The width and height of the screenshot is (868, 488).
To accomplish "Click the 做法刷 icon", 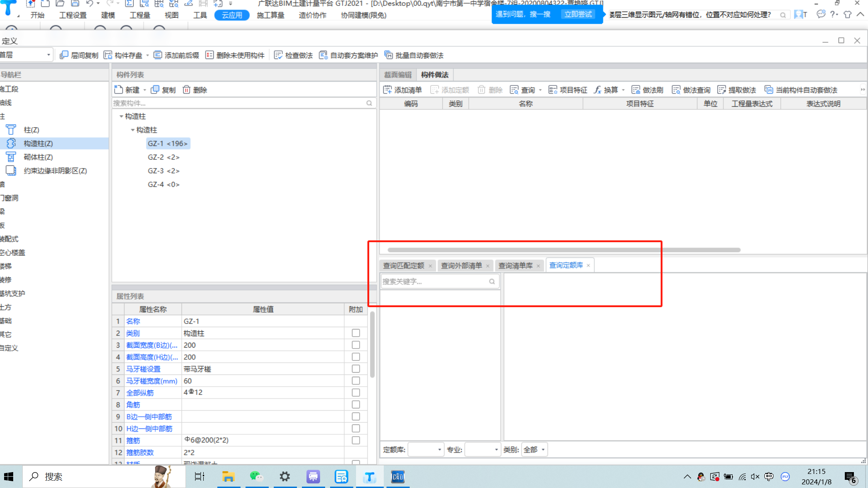I will click(636, 90).
